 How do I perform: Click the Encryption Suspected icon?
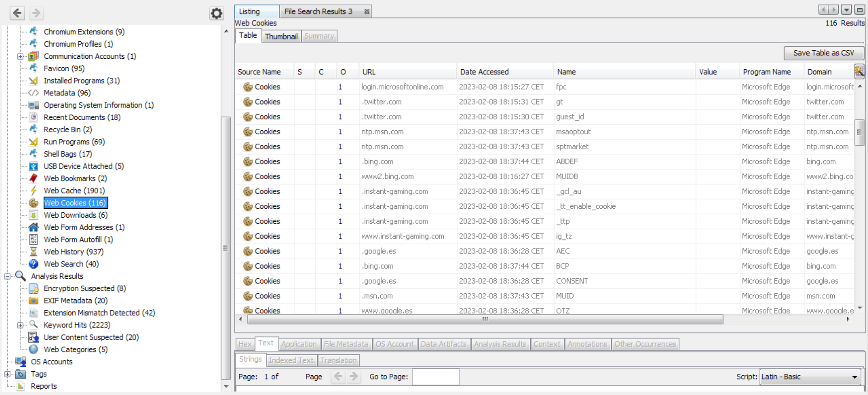[x=34, y=288]
